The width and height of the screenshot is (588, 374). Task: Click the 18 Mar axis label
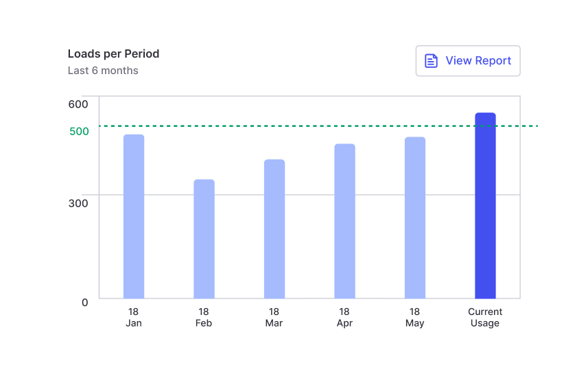[274, 317]
